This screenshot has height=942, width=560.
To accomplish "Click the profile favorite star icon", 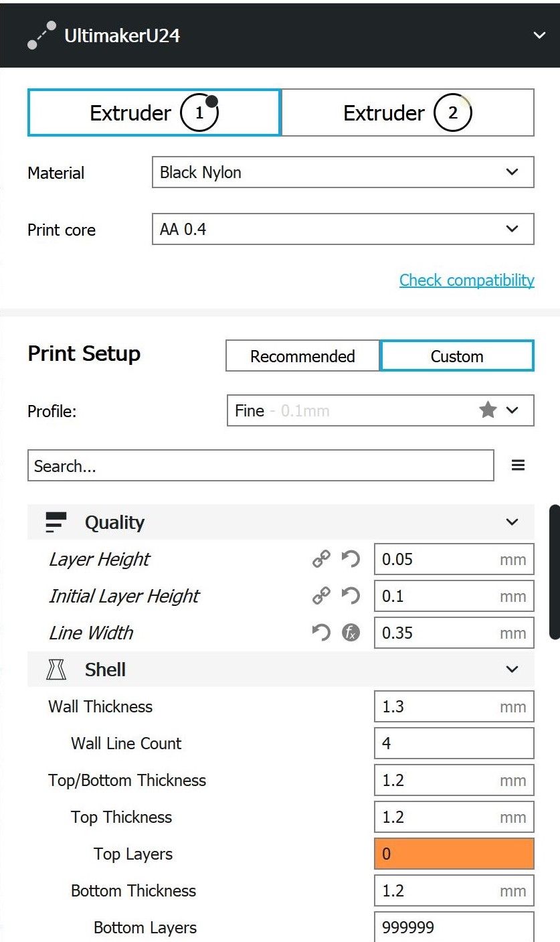I will tap(488, 410).
